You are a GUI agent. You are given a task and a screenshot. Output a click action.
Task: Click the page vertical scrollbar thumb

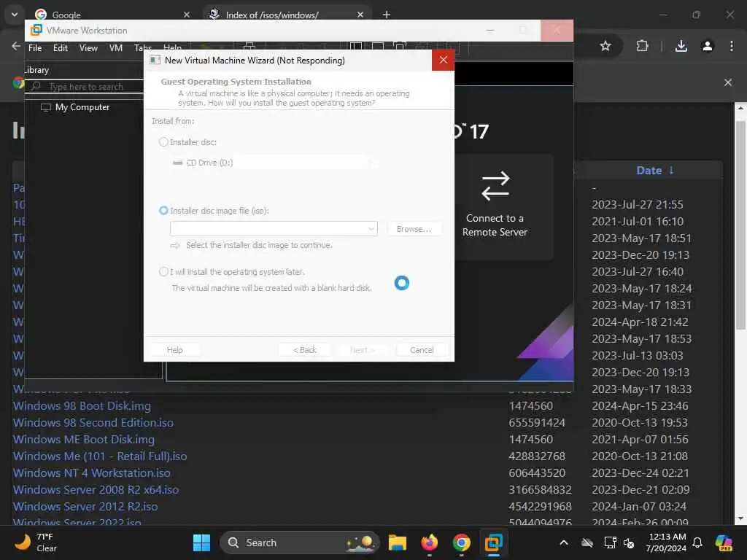tap(740, 225)
